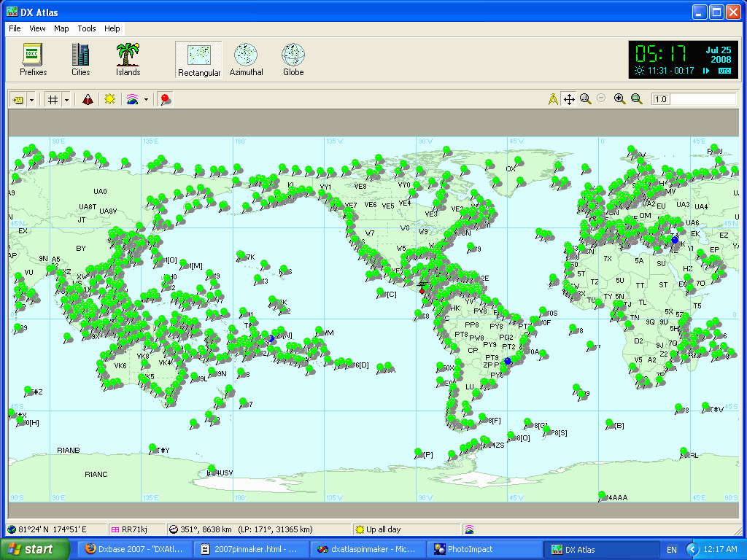Select the Rectangular projection

198,59
